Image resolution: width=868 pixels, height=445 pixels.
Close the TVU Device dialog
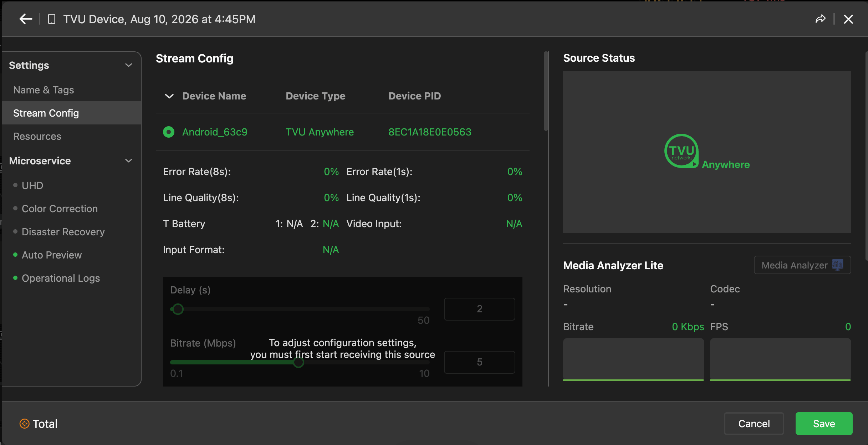pyautogui.click(x=848, y=19)
